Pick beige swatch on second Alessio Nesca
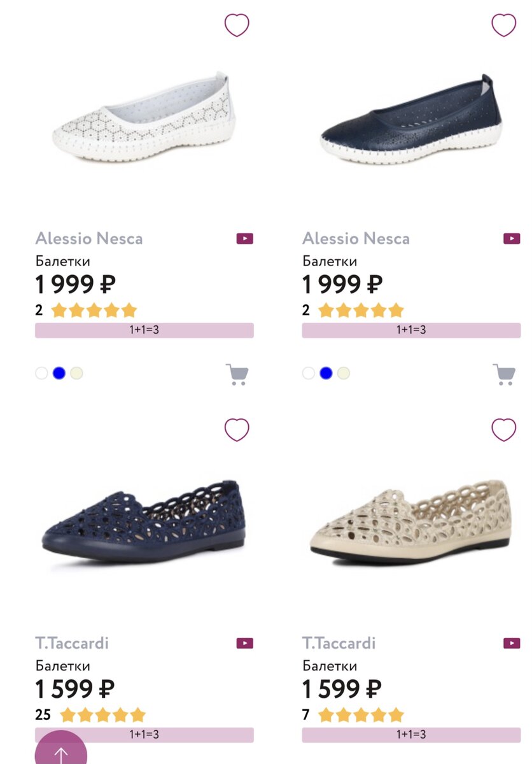Image resolution: width=532 pixels, height=764 pixels. pyautogui.click(x=344, y=373)
